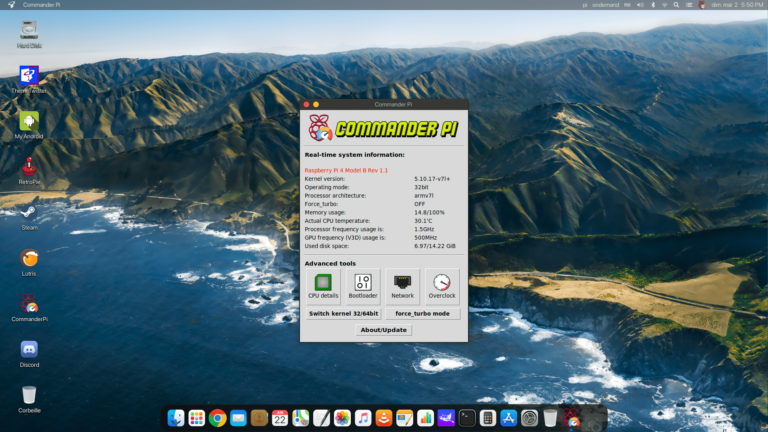Screen dimensions: 768x432
Task: Open Maps from the dock
Action: 300,418
